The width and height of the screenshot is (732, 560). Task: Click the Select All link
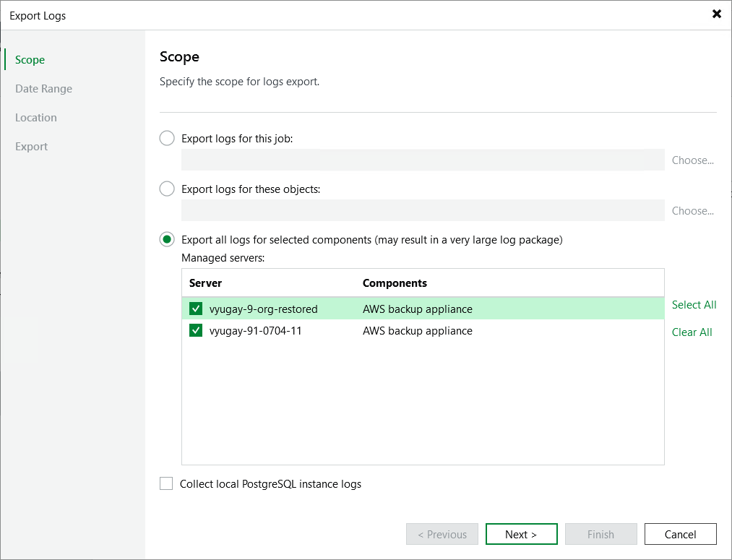tap(694, 305)
